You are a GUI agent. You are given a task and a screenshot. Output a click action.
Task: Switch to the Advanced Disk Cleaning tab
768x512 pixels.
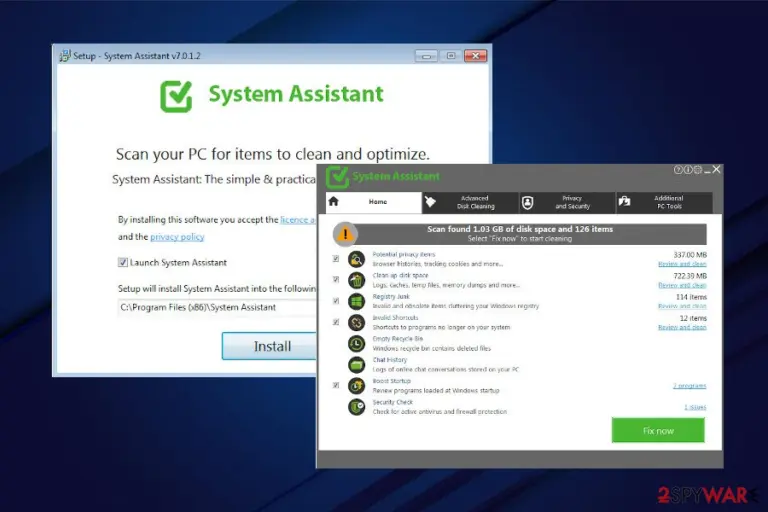pyautogui.click(x=470, y=202)
